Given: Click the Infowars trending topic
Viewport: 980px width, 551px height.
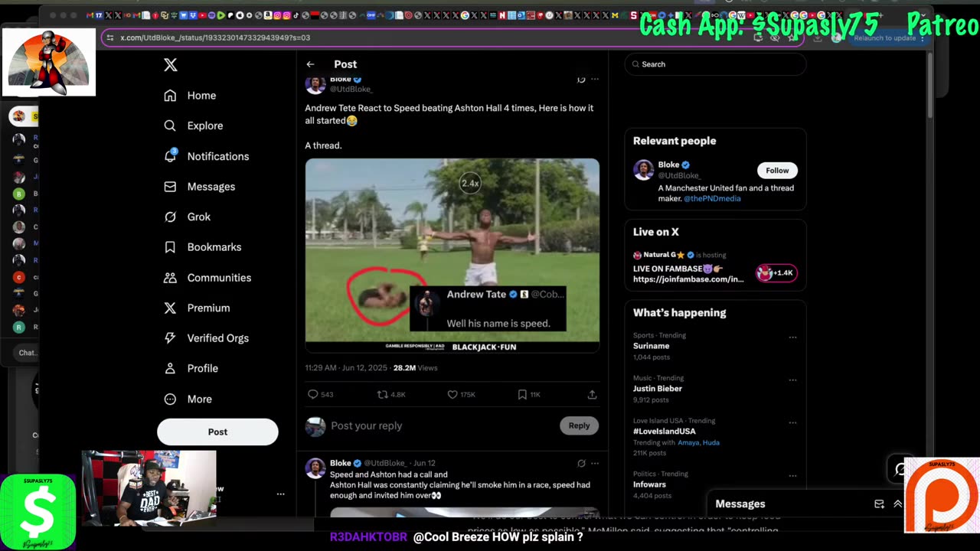Looking at the screenshot, I should (649, 484).
